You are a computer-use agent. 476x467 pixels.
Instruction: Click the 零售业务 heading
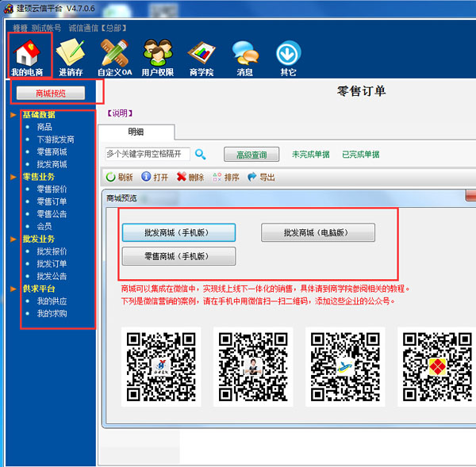(39, 177)
